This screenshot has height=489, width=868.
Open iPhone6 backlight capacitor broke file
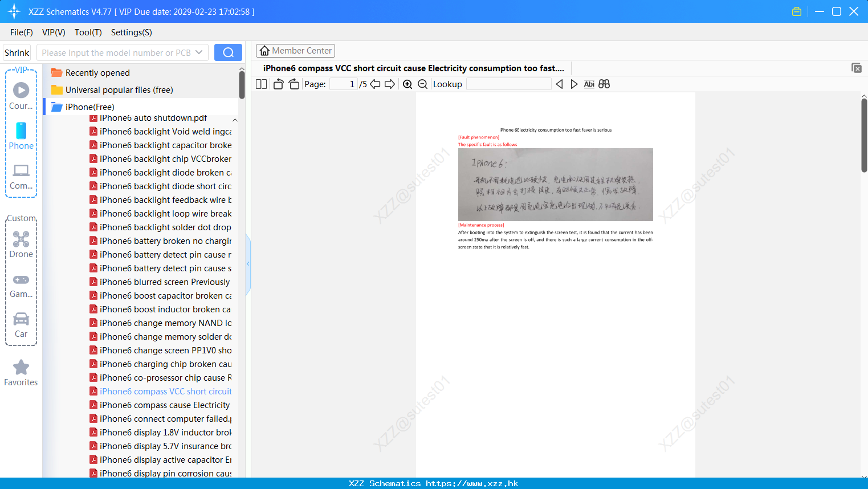(161, 145)
